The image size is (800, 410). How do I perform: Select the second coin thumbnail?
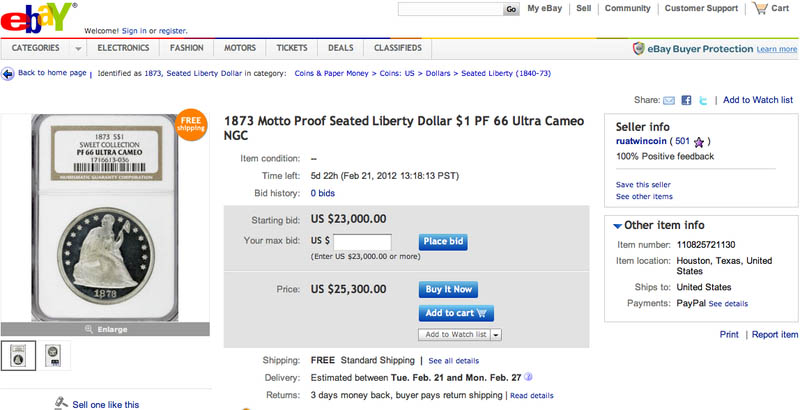tap(53, 355)
